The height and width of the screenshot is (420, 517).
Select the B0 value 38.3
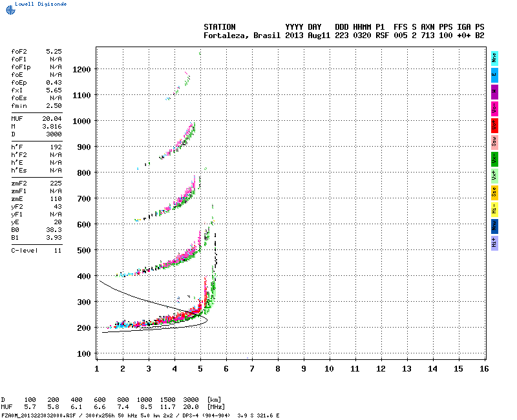54,230
